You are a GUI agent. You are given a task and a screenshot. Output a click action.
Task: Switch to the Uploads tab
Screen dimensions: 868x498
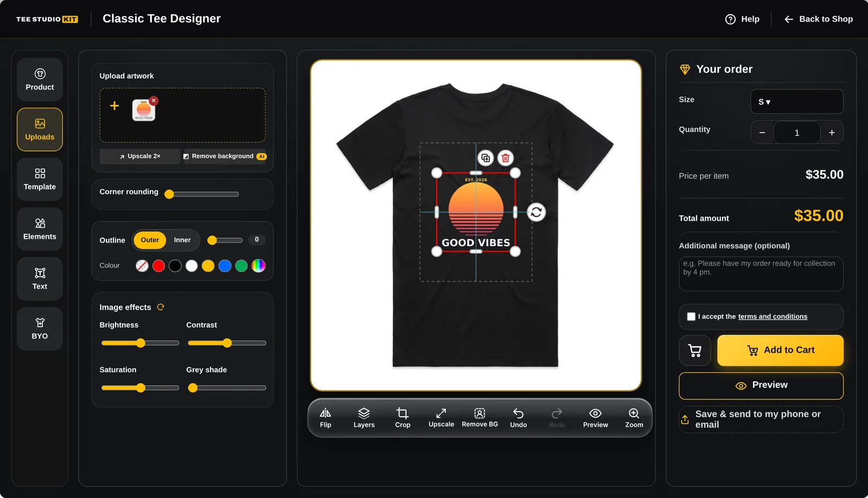tap(40, 130)
